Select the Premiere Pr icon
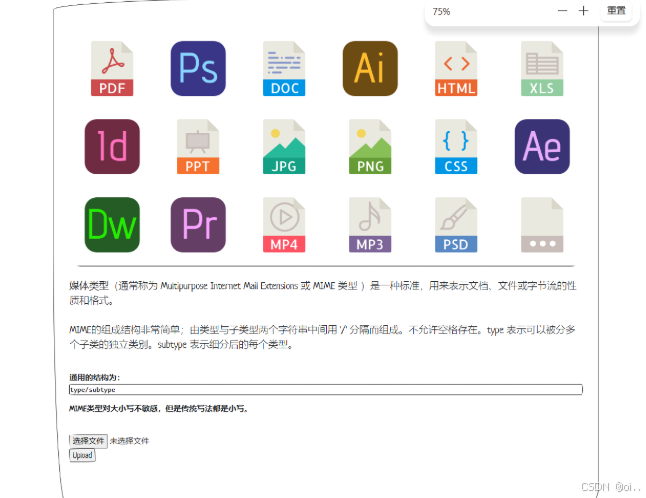The width and height of the screenshot is (646, 498). (198, 224)
